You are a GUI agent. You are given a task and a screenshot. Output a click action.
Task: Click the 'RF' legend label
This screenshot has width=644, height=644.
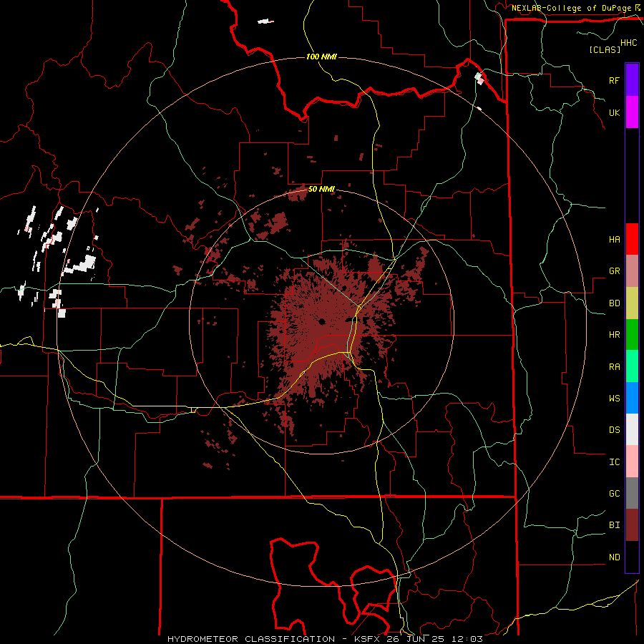[614, 80]
